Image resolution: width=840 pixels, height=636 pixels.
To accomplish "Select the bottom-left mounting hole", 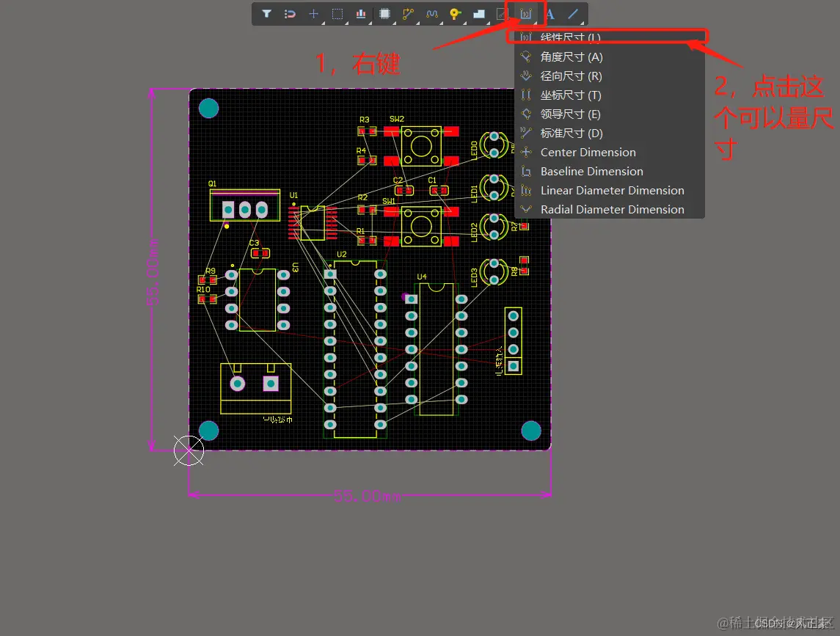I will (x=208, y=431).
